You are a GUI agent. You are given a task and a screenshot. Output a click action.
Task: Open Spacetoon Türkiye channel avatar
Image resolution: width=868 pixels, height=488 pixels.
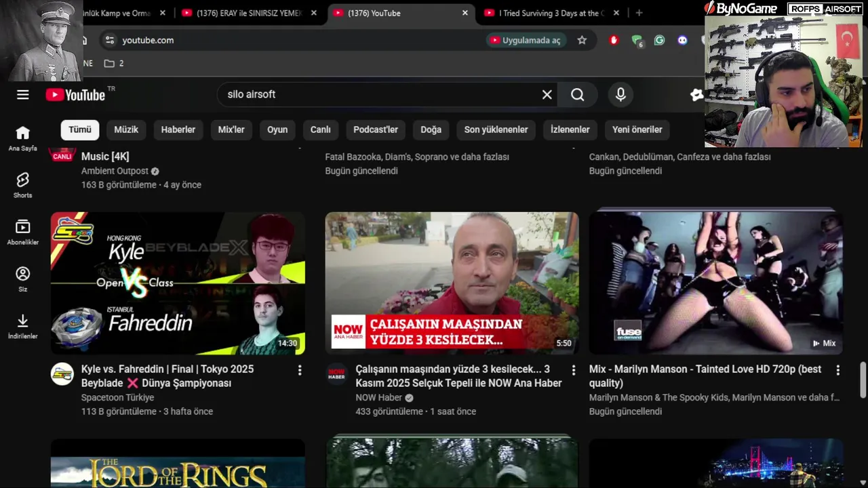62,374
